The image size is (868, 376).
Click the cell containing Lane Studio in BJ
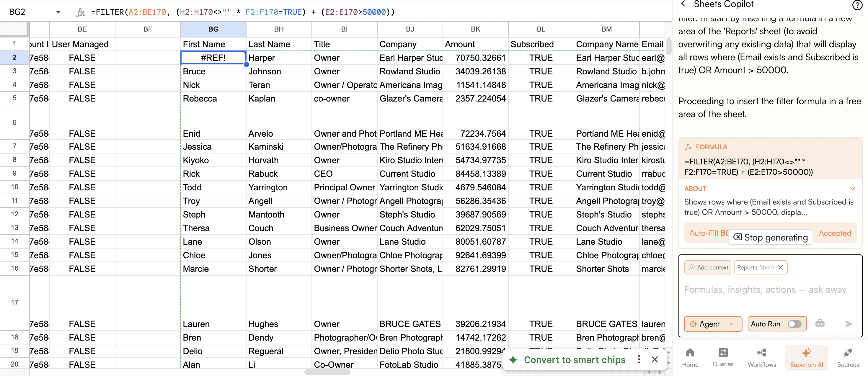410,242
